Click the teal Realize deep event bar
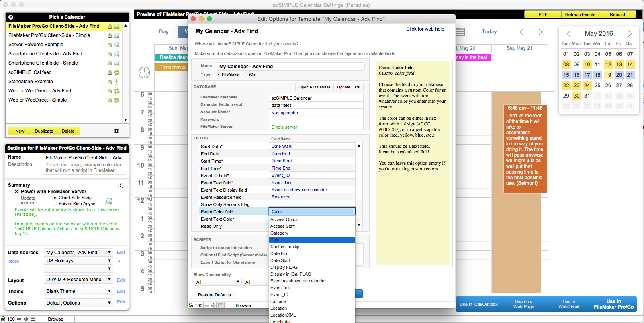Viewport: 644px width, 323px height. [x=172, y=57]
